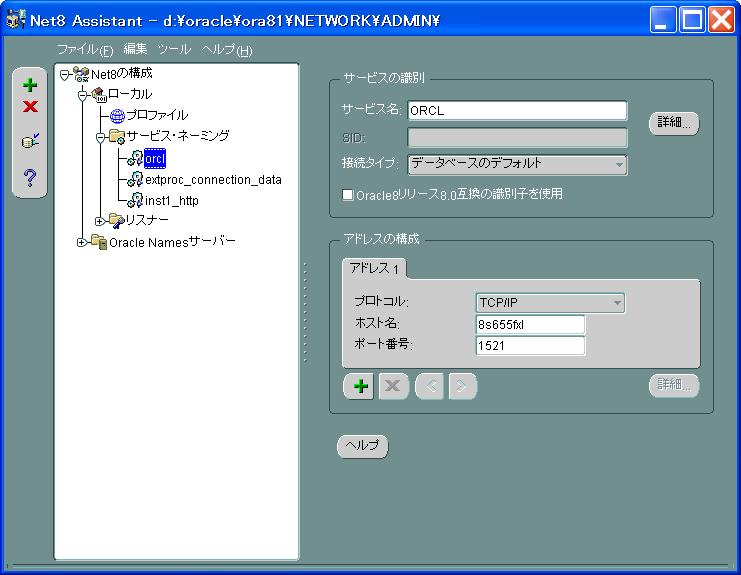The width and height of the screenshot is (741, 575).
Task: Click the Net8の構成 root node icon
Action: [81, 74]
